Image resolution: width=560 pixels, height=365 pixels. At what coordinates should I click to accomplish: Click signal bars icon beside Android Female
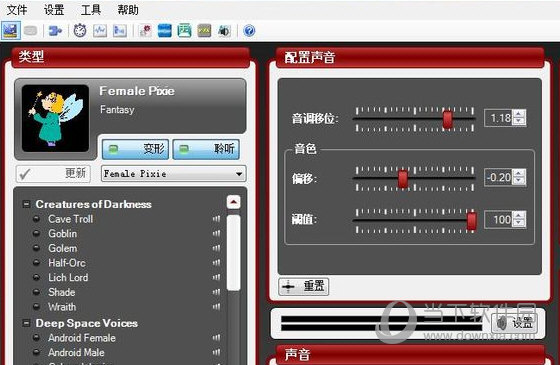(x=216, y=338)
